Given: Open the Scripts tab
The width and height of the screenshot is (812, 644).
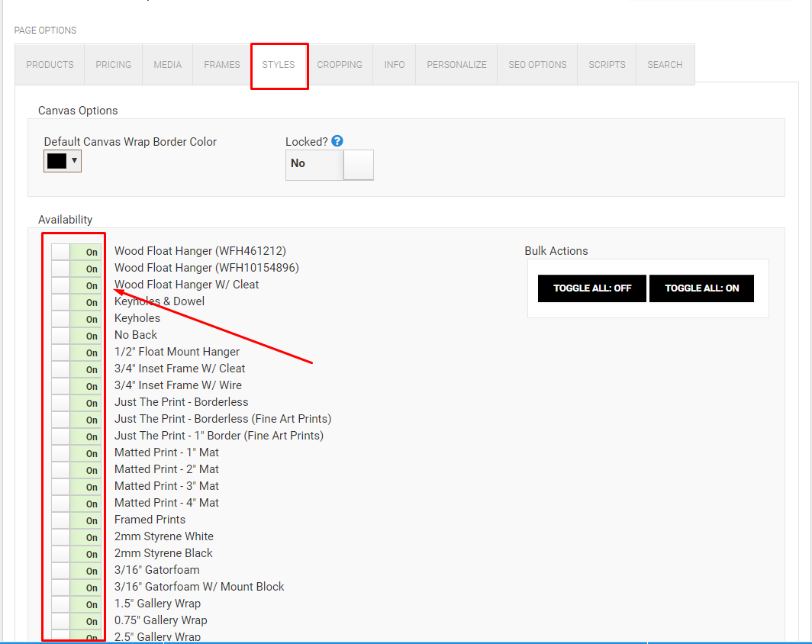Looking at the screenshot, I should point(607,65).
